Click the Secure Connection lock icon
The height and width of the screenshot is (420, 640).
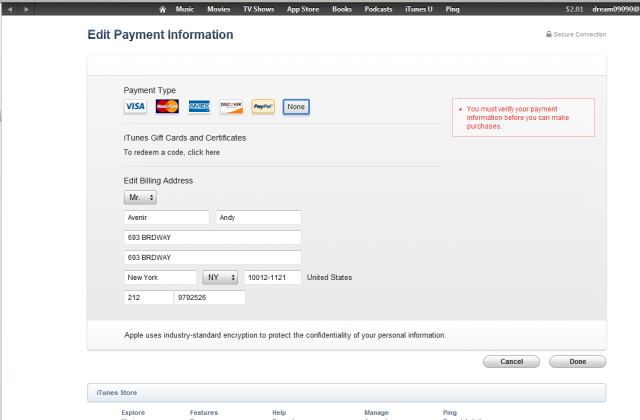[x=549, y=34]
